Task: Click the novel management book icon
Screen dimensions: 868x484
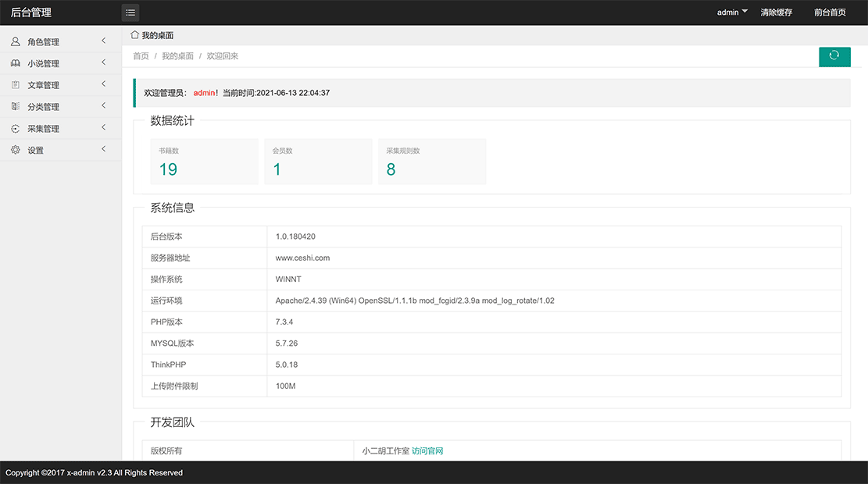Action: click(16, 63)
